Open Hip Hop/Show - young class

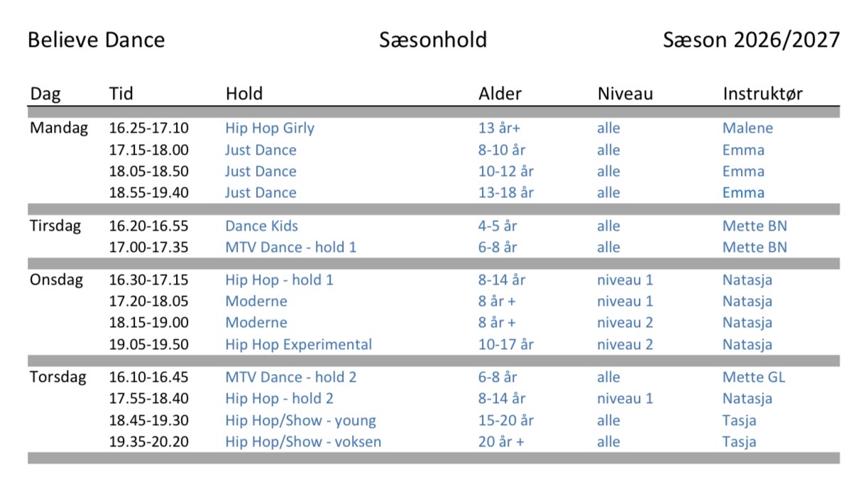pyautogui.click(x=301, y=420)
